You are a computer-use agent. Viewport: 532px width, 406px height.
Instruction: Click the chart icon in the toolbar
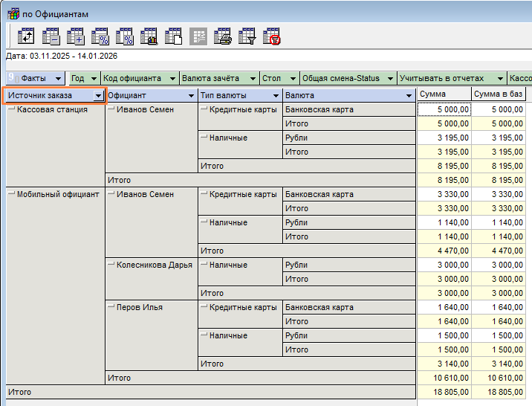pos(149,36)
